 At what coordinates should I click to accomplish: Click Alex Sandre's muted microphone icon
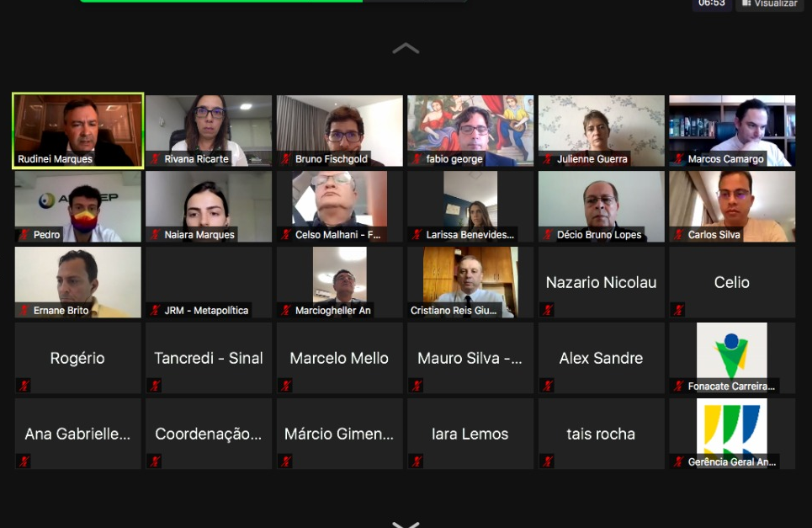click(x=548, y=386)
